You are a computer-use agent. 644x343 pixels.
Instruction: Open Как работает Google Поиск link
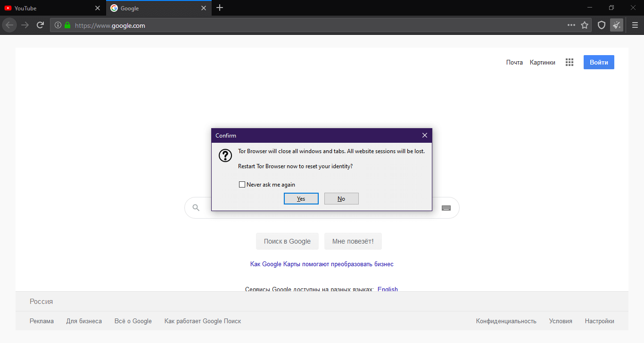(203, 321)
